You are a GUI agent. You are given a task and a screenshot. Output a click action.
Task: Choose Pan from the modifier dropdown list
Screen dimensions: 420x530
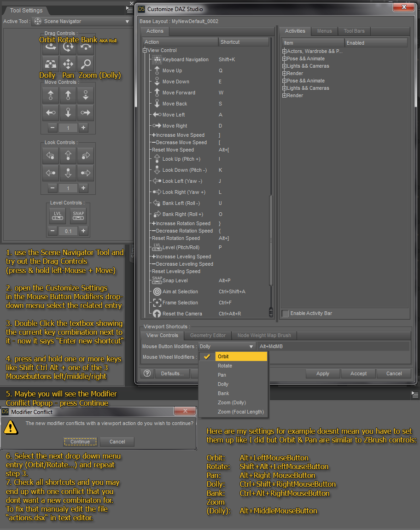[x=233, y=375]
